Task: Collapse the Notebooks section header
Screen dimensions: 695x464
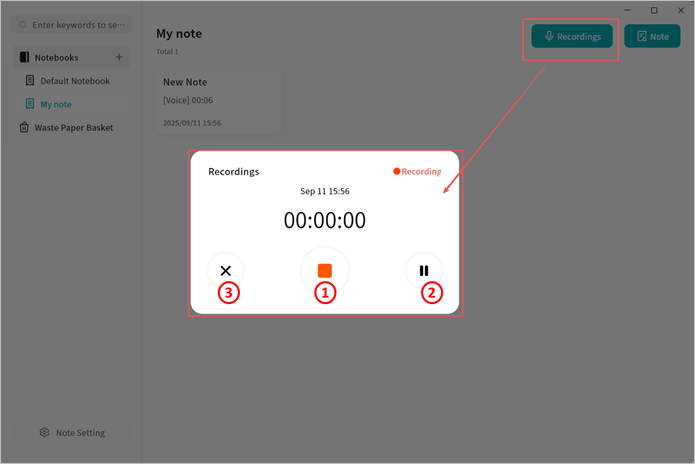Action: (x=57, y=57)
